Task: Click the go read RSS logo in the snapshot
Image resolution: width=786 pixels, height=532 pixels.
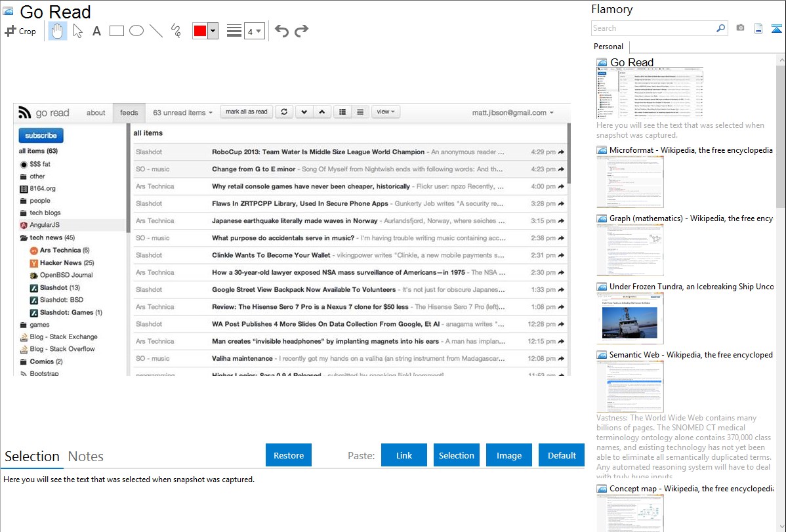Action: click(24, 112)
